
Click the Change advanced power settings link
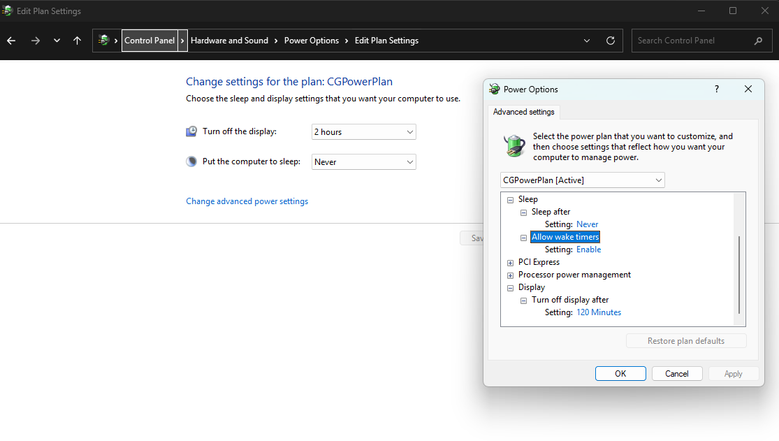pos(247,201)
